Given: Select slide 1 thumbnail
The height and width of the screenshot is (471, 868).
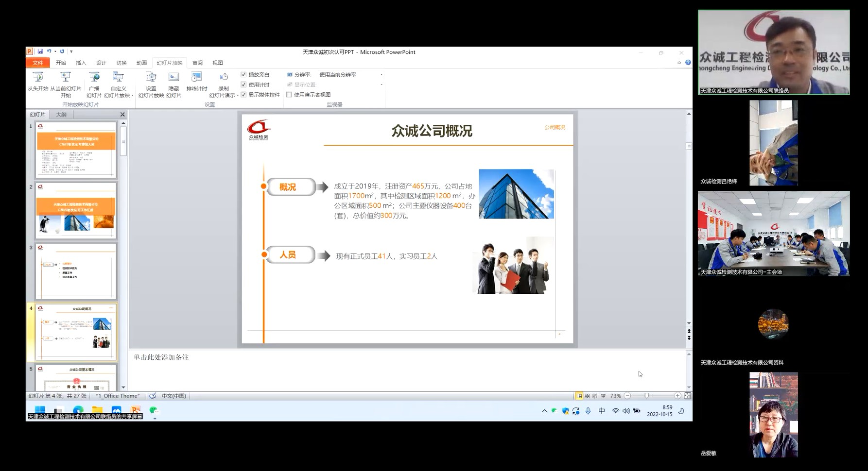Looking at the screenshot, I should tap(76, 150).
